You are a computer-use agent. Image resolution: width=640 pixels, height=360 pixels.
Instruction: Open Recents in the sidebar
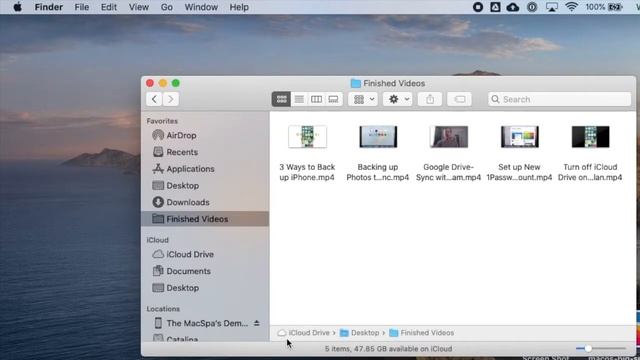(205, 152)
